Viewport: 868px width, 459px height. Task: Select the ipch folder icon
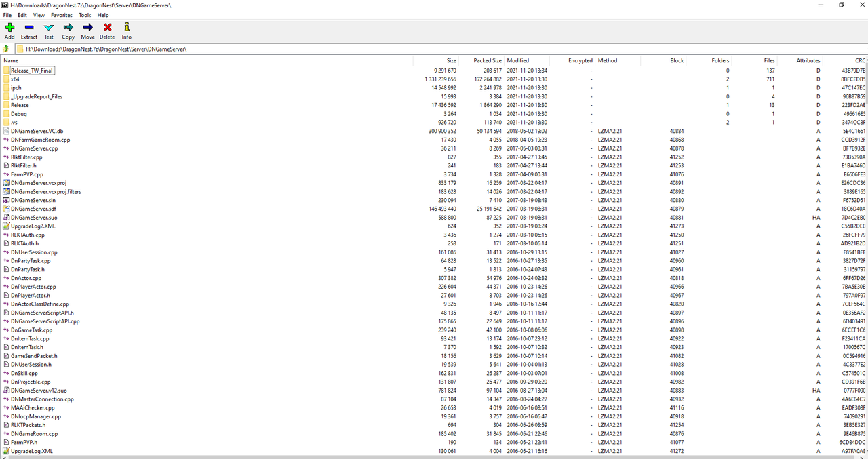(x=6, y=87)
